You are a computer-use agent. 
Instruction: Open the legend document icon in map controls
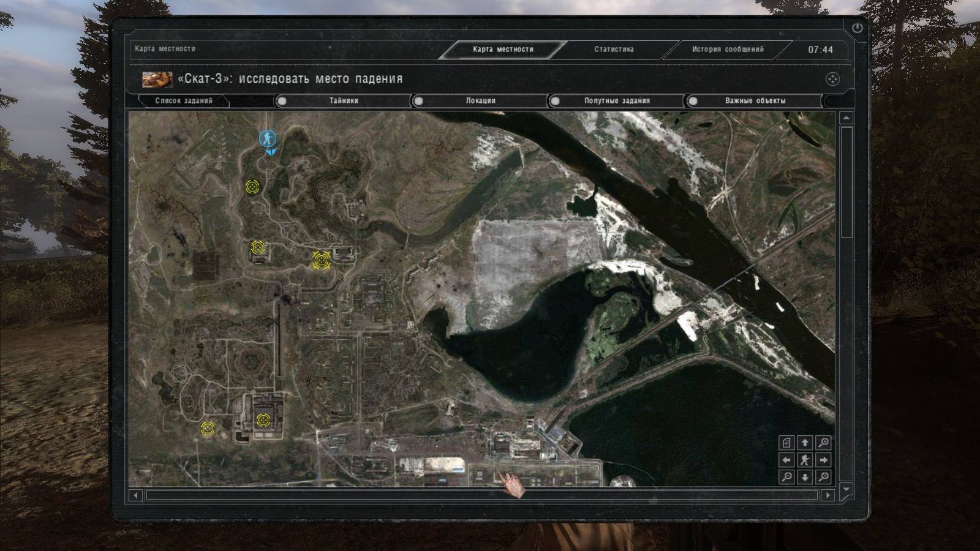pyautogui.click(x=787, y=442)
